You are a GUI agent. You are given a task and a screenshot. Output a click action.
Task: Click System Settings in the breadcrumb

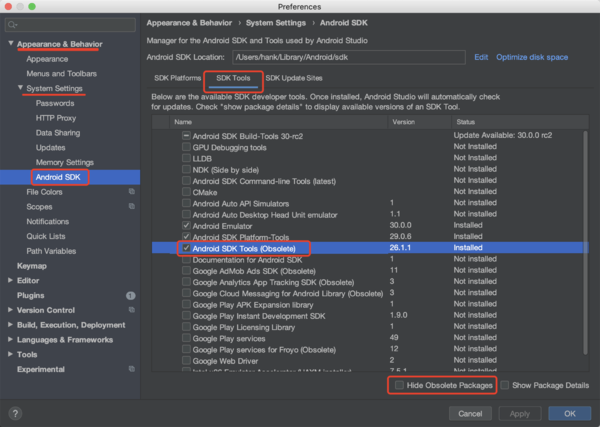pos(276,23)
